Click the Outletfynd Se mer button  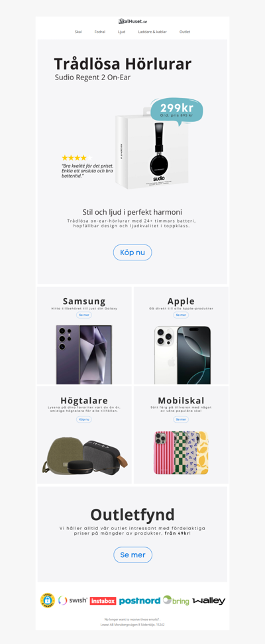pos(132,555)
